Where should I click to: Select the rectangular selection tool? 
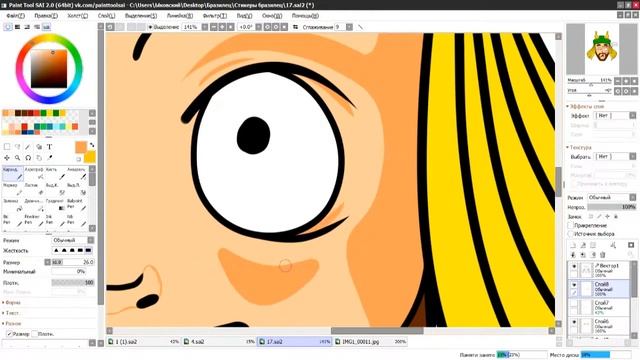7,147
